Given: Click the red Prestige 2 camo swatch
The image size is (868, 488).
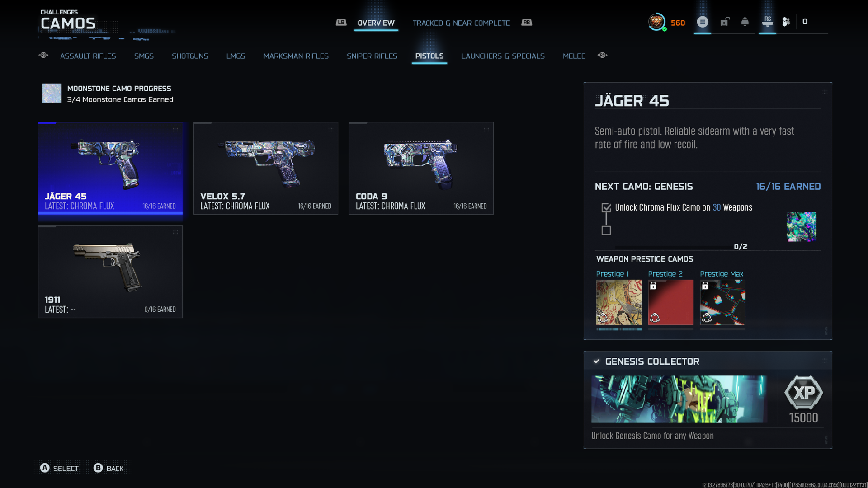Looking at the screenshot, I should tap(671, 302).
